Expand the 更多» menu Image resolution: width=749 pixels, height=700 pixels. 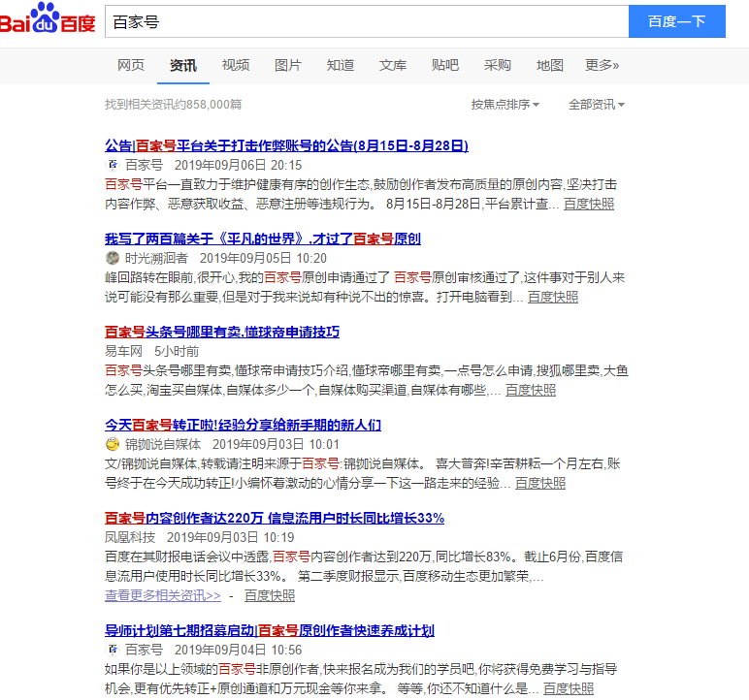pyautogui.click(x=602, y=65)
